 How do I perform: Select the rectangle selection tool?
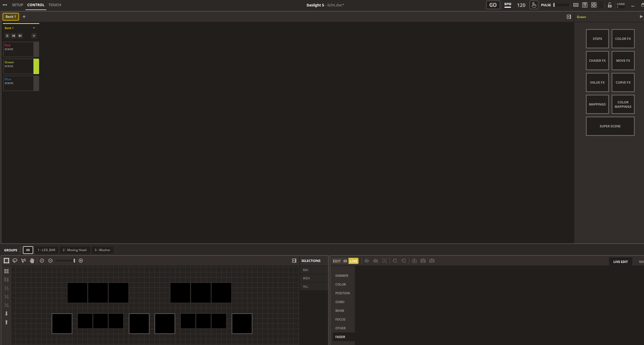6,261
